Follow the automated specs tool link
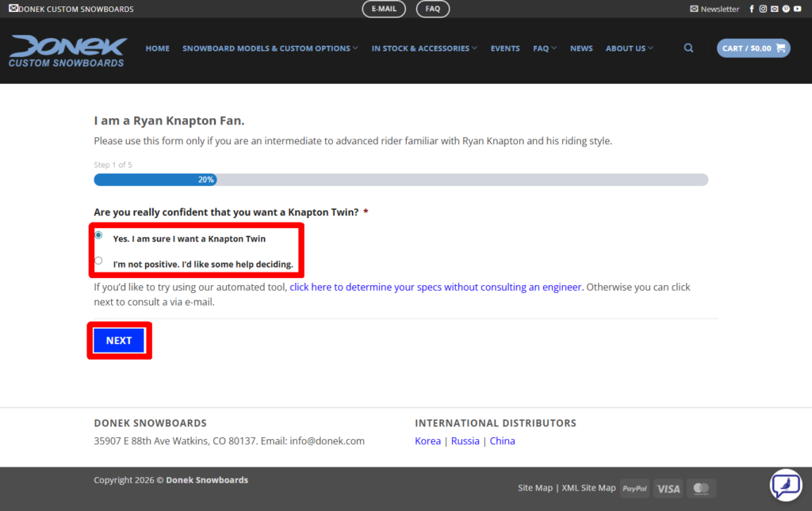Image resolution: width=812 pixels, height=511 pixels. click(435, 288)
